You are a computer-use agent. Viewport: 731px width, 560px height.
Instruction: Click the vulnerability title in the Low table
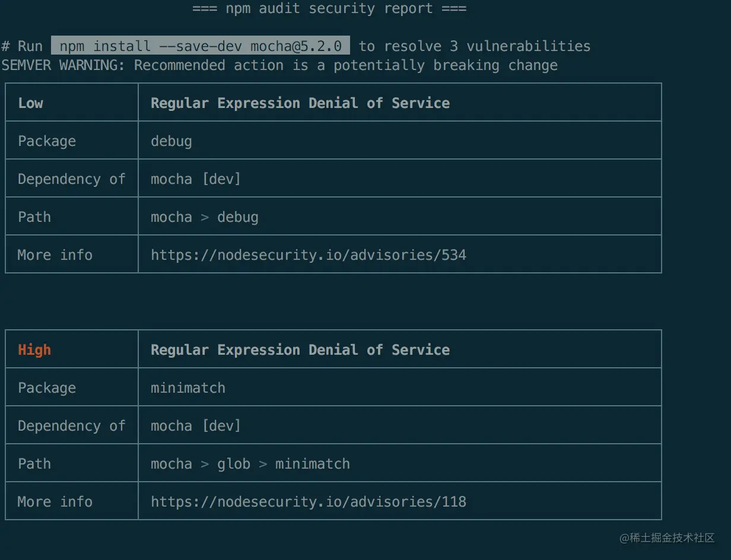pyautogui.click(x=300, y=103)
